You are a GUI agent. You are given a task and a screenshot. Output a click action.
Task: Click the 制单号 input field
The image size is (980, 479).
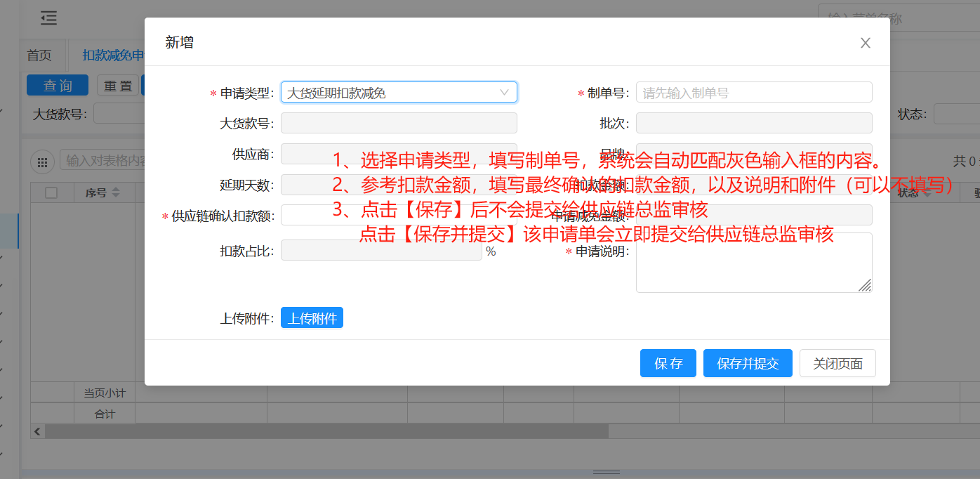[x=753, y=93]
